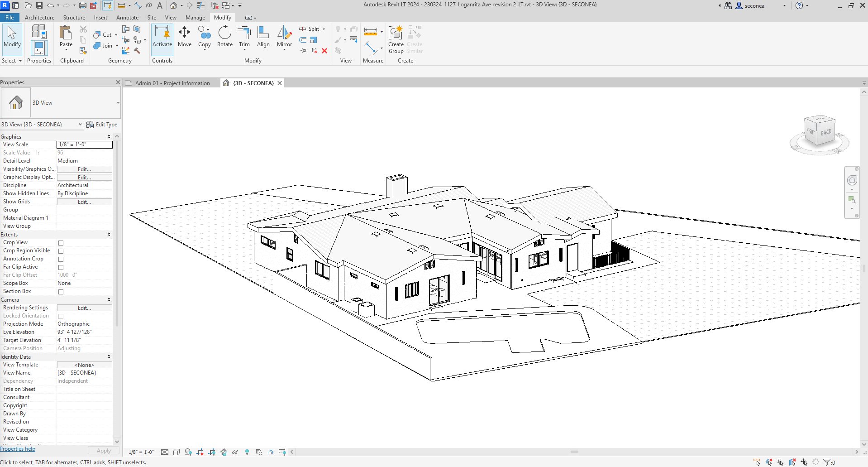
Task: Open the Visual Style cube icon in view bar
Action: click(x=176, y=452)
